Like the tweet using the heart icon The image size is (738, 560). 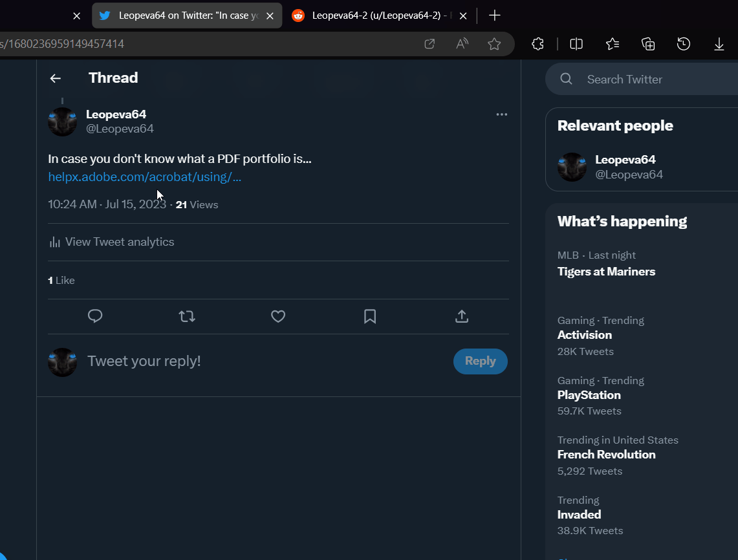point(278,316)
